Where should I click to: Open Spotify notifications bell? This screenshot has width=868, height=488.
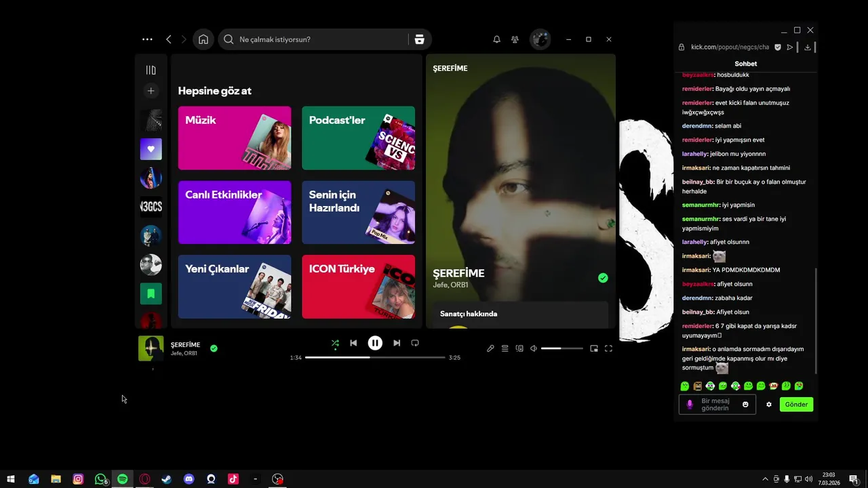(x=496, y=39)
